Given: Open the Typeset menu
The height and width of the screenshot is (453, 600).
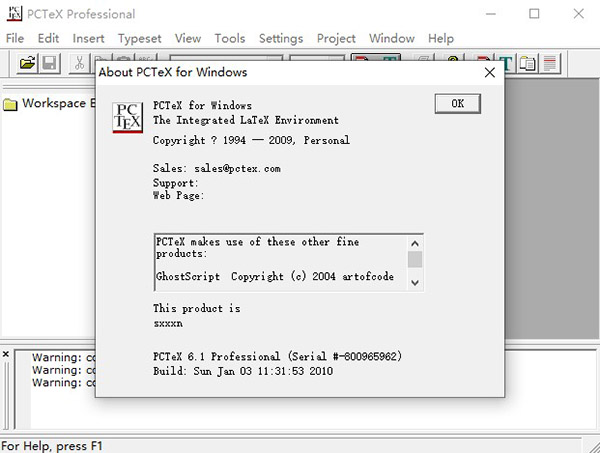Looking at the screenshot, I should (140, 38).
